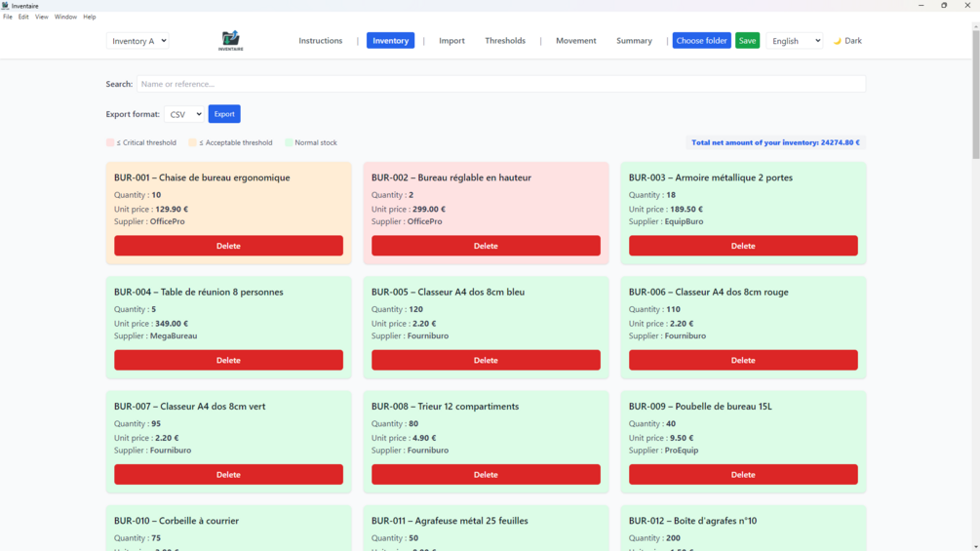The width and height of the screenshot is (980, 551).
Task: Delete BUR-008 Trieur 12 compartiments
Action: (486, 474)
